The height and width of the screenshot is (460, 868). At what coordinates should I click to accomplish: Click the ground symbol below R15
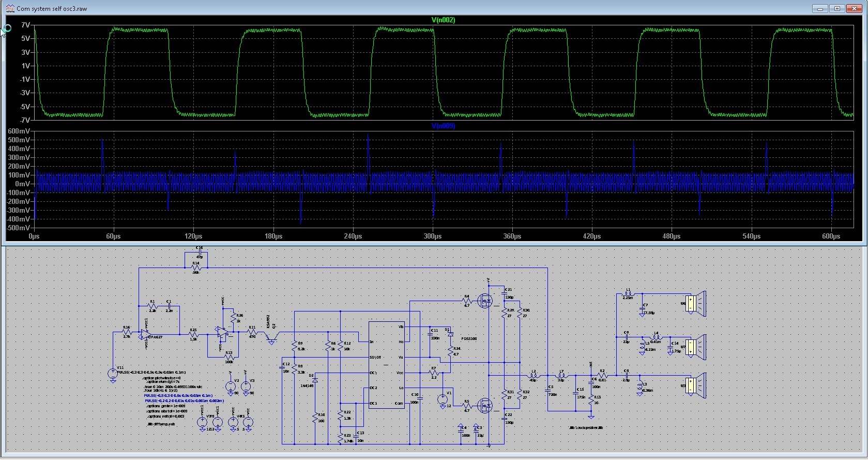tap(591, 417)
